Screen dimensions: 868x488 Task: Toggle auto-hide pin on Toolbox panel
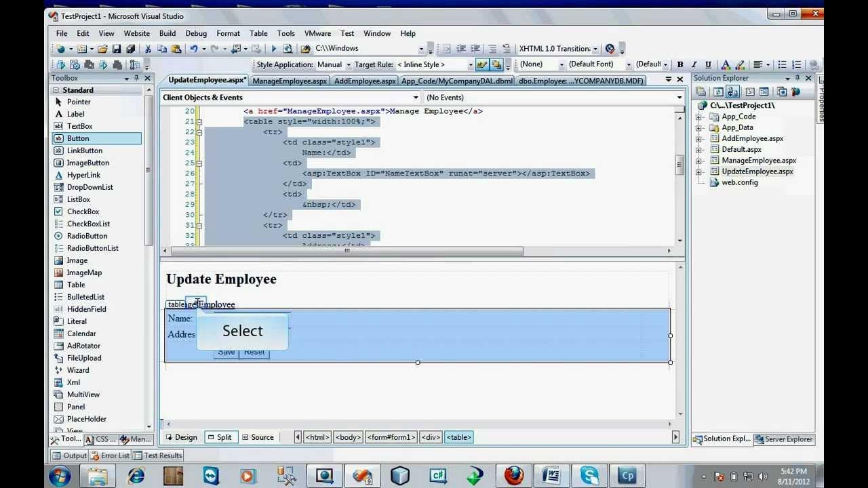[136, 79]
